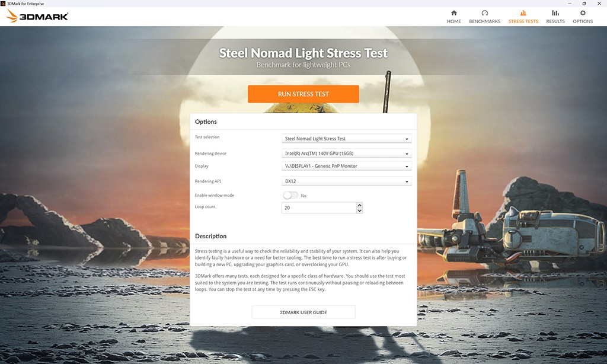Open the Rendering device dropdown

346,154
